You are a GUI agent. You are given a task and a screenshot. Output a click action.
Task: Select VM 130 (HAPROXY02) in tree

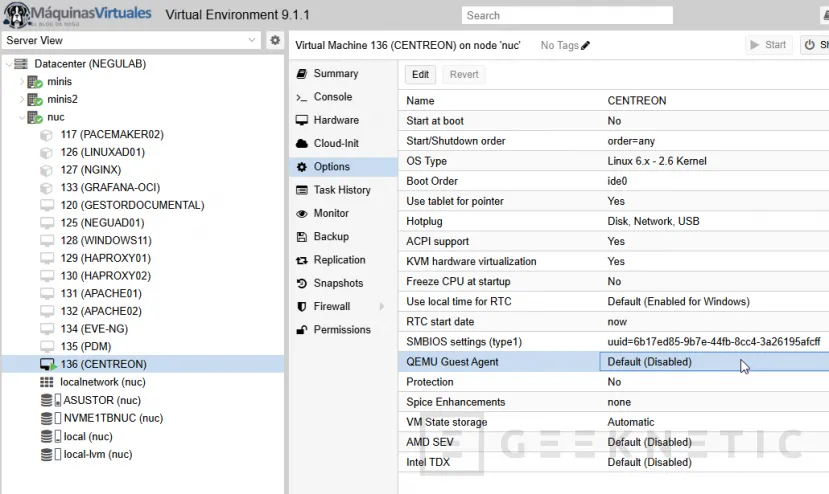143,276
